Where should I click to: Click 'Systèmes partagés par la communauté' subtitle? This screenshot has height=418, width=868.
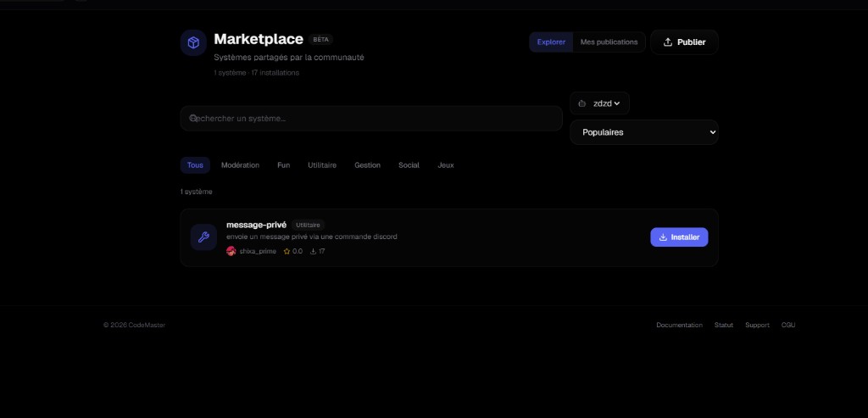click(x=289, y=58)
